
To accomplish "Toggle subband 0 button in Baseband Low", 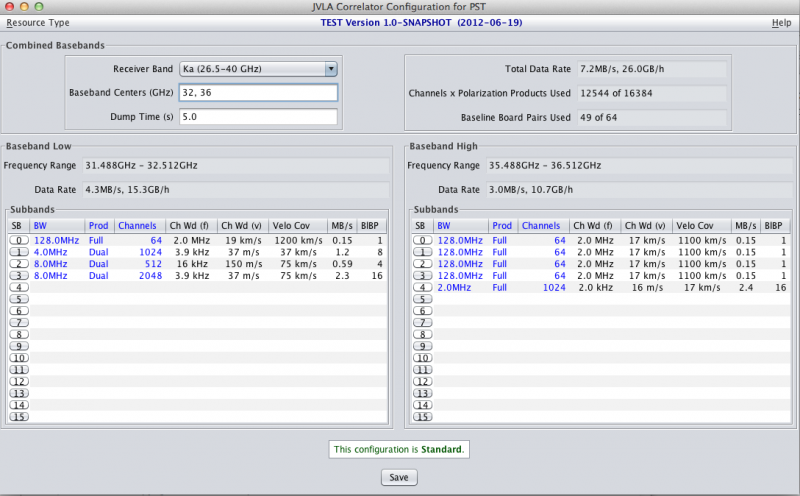I will click(x=17, y=240).
